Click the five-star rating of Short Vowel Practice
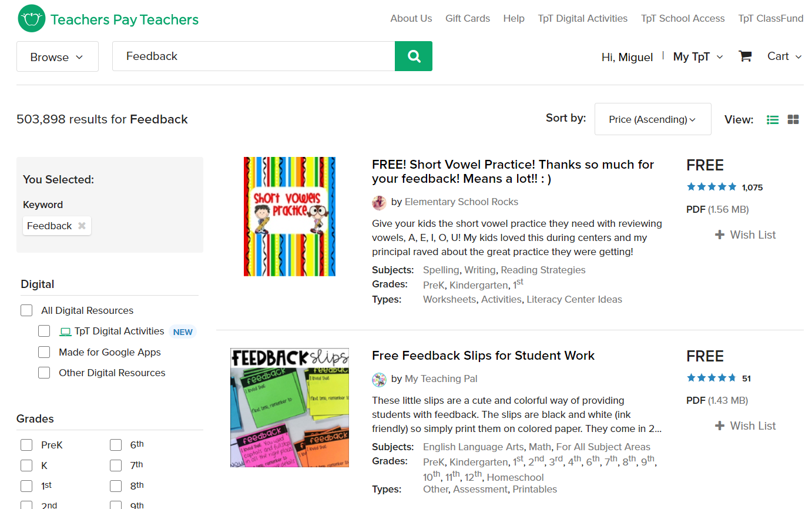 click(712, 187)
